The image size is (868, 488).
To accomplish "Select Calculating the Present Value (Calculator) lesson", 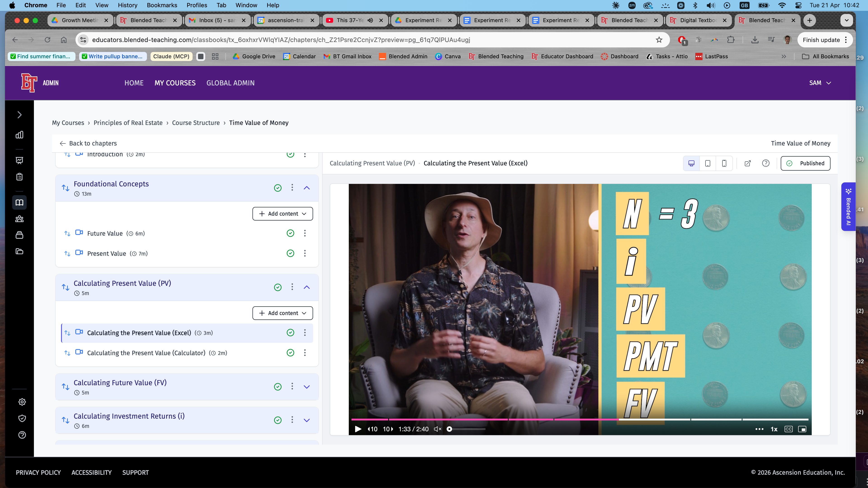I will (x=146, y=353).
